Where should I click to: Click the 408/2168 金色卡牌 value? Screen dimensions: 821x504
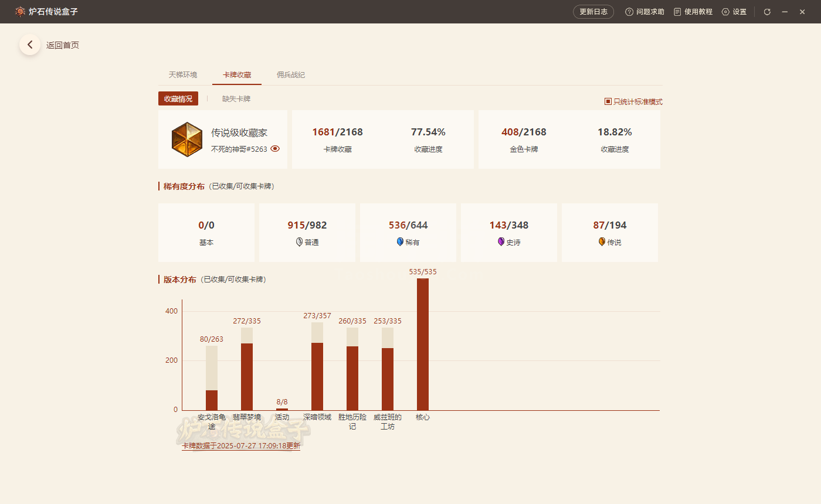(524, 132)
